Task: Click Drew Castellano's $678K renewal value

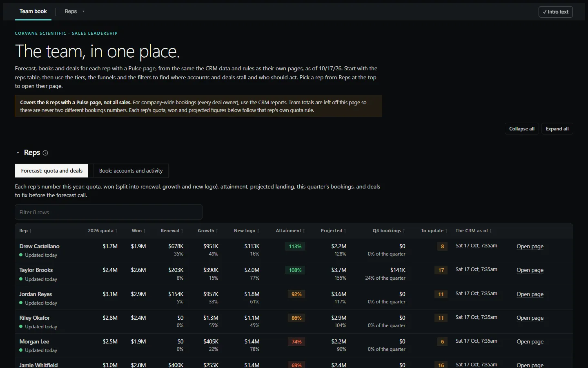Action: click(176, 246)
